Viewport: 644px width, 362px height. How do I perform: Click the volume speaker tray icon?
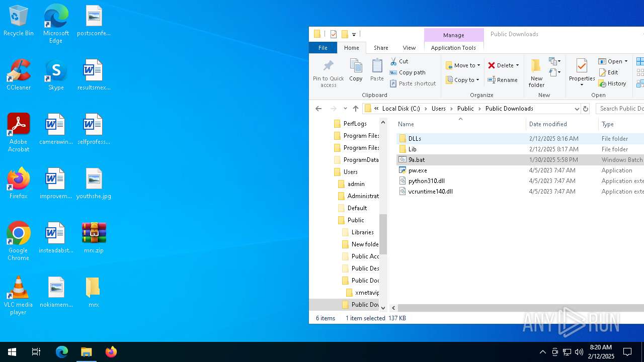[579, 352]
